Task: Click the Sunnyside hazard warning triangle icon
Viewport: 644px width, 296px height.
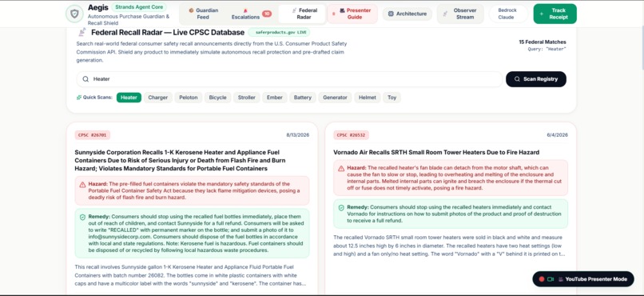Action: coord(82,185)
